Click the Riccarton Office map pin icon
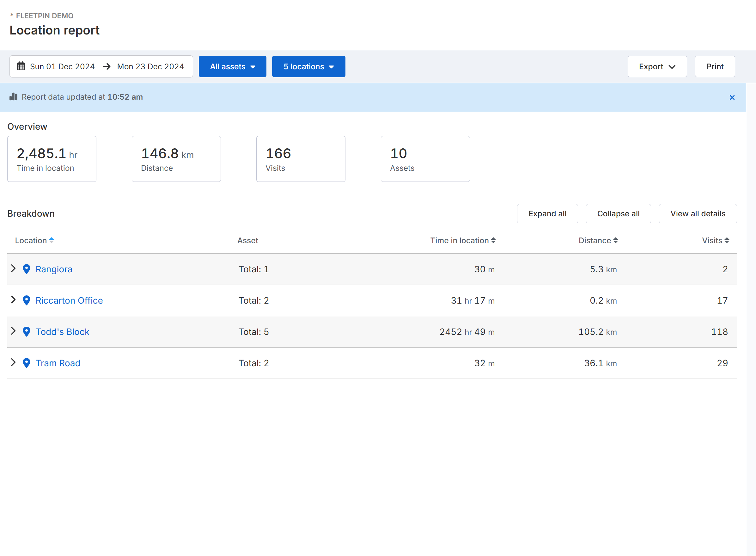The image size is (756, 556). tap(27, 300)
